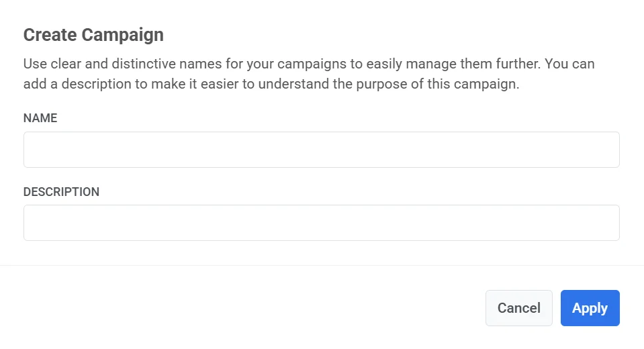Click inside the first text input

coord(321,150)
